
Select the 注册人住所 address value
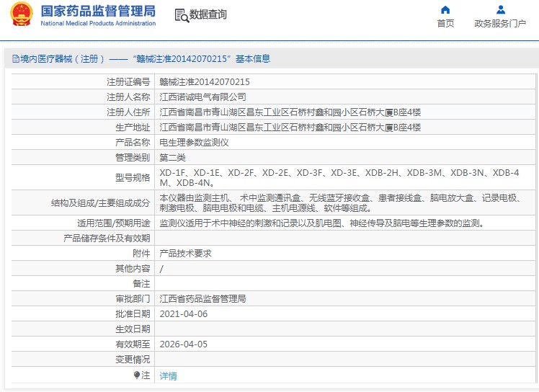(x=290, y=112)
